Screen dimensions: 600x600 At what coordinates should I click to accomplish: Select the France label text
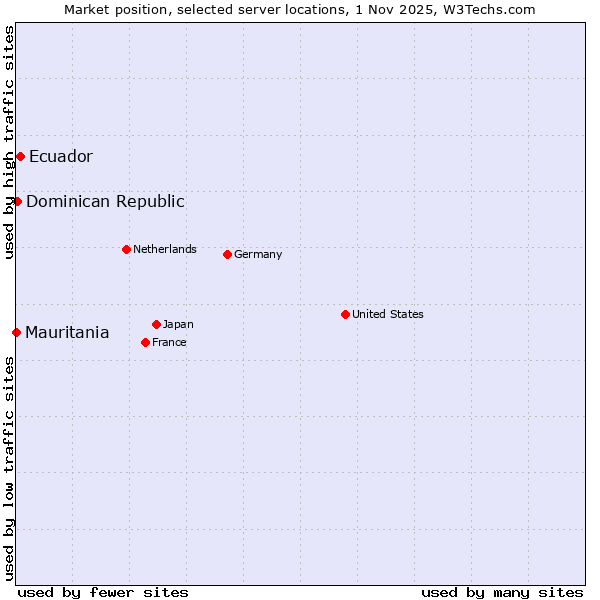[x=169, y=342]
